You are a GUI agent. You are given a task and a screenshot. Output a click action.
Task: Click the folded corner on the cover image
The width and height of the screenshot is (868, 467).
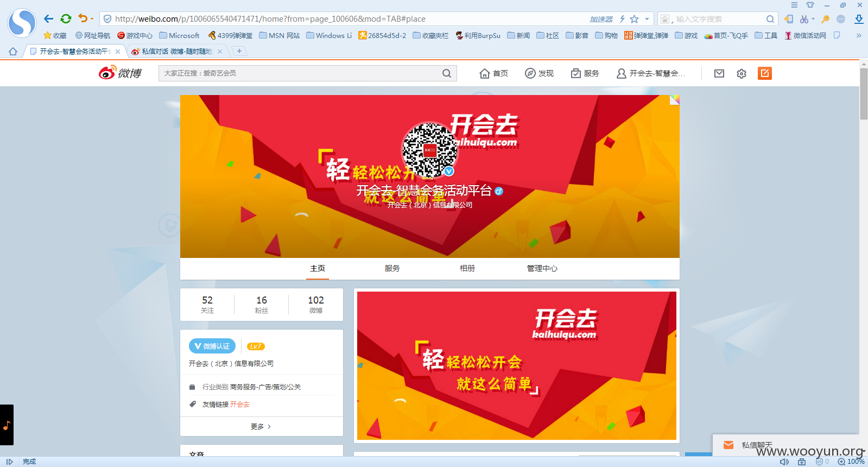[x=675, y=100]
